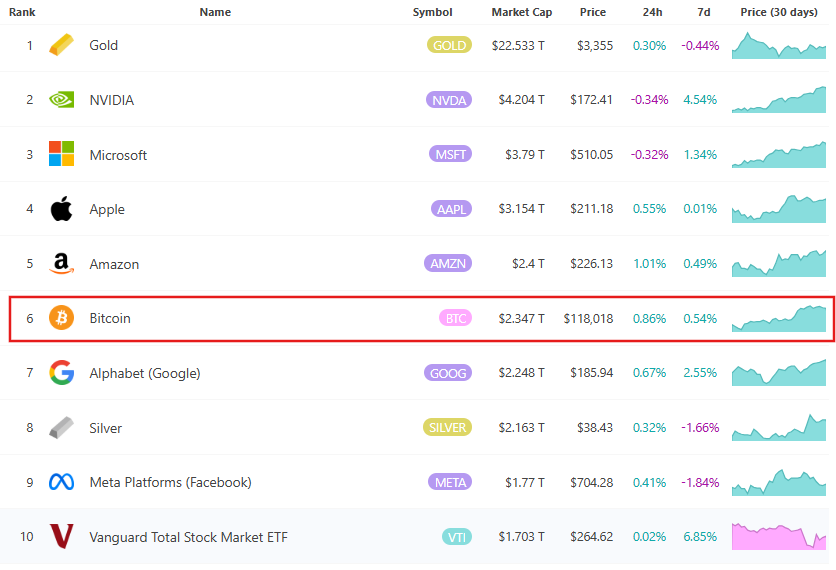
Task: Click the SILVER symbol badge
Action: tap(447, 428)
